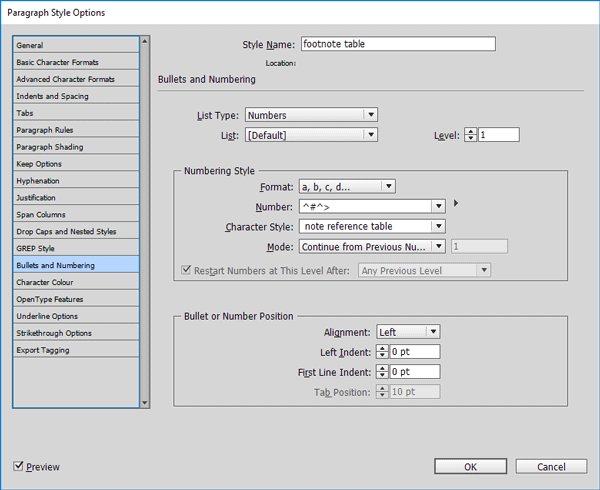Open the Number field flyout arrow

coord(457,204)
